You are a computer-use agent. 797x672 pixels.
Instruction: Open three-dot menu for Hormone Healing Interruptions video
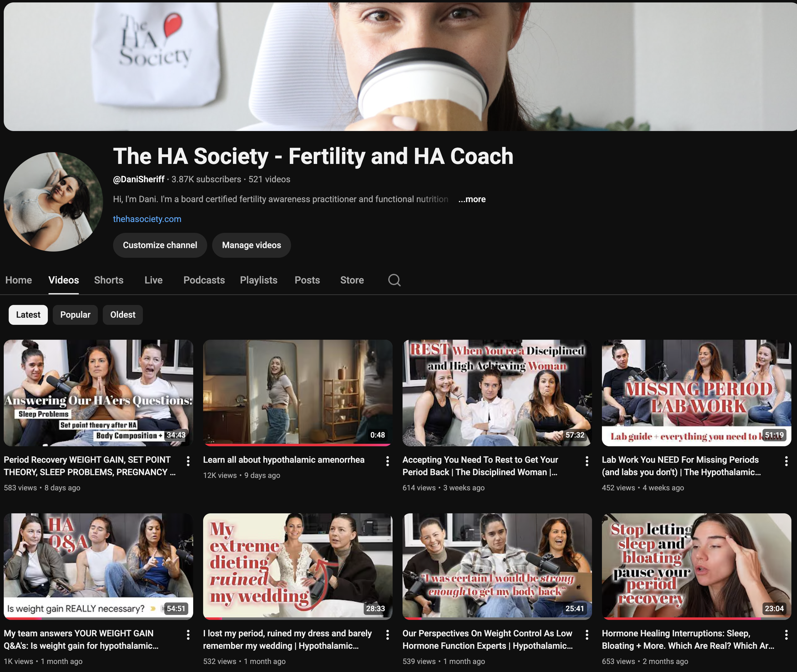point(786,635)
